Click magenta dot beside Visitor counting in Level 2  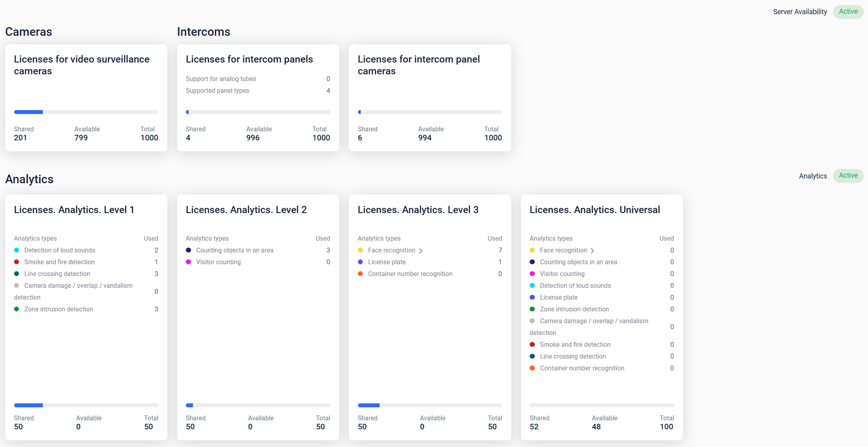click(x=189, y=262)
